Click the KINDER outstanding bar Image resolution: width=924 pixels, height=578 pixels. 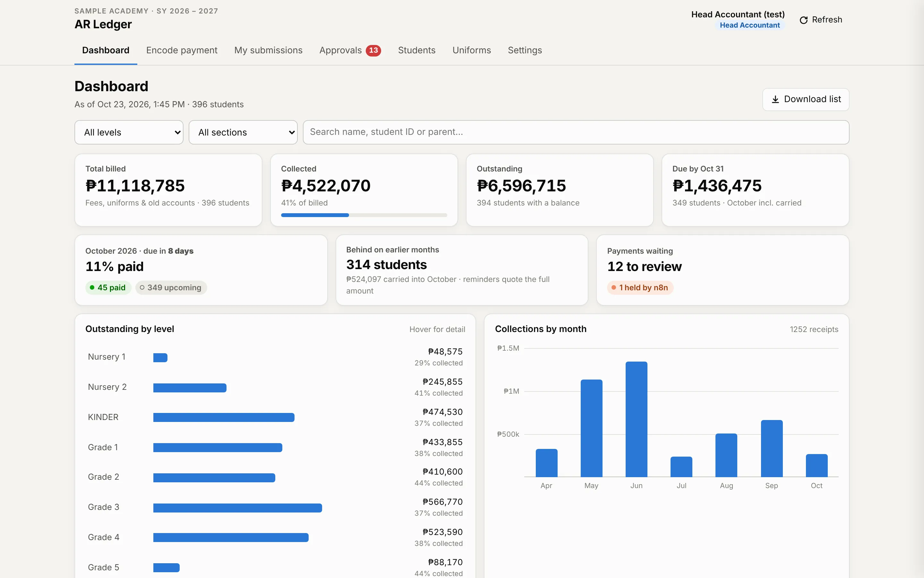[x=224, y=417]
